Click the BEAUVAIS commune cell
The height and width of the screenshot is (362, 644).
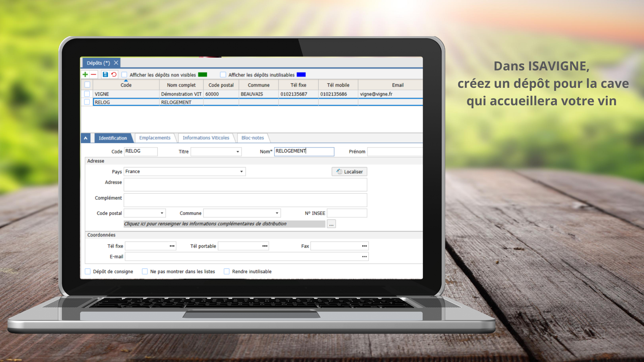[259, 94]
